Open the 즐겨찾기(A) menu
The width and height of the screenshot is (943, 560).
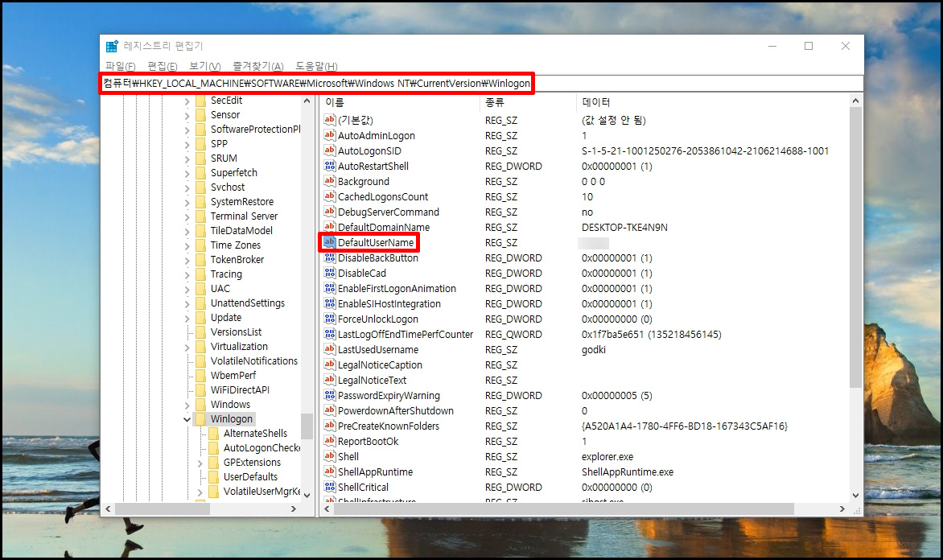click(x=258, y=66)
